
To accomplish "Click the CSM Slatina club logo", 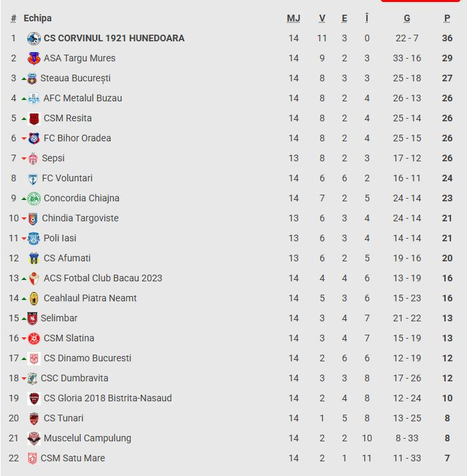I will click(34, 339).
